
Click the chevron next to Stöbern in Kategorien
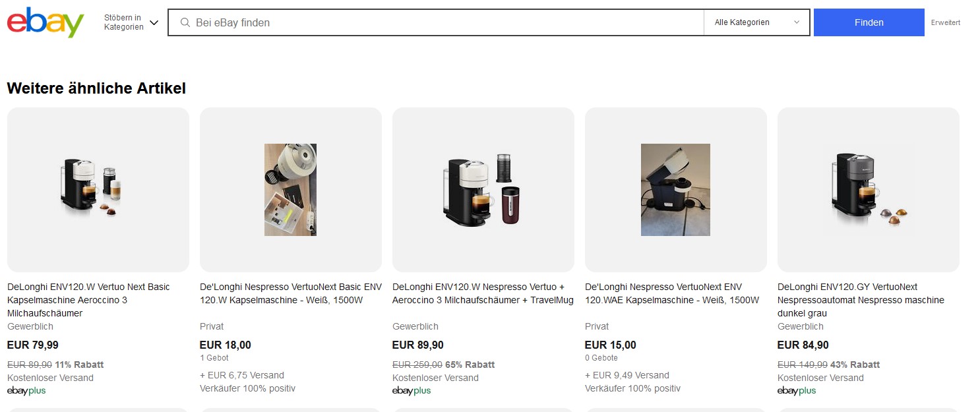154,22
